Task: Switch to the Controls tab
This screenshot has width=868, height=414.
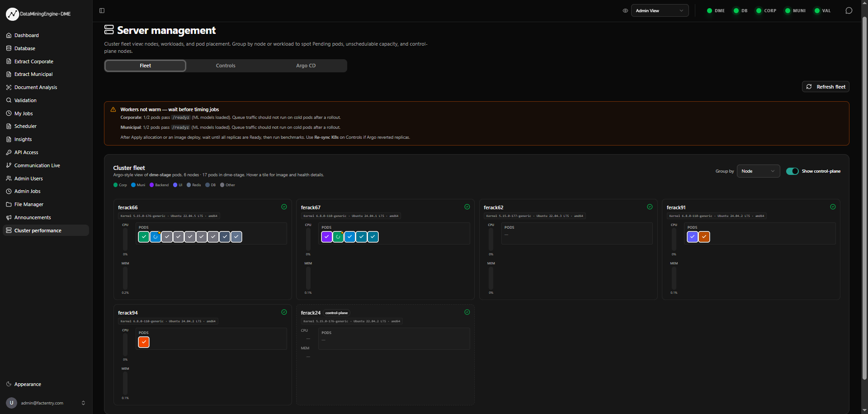Action: pos(226,66)
